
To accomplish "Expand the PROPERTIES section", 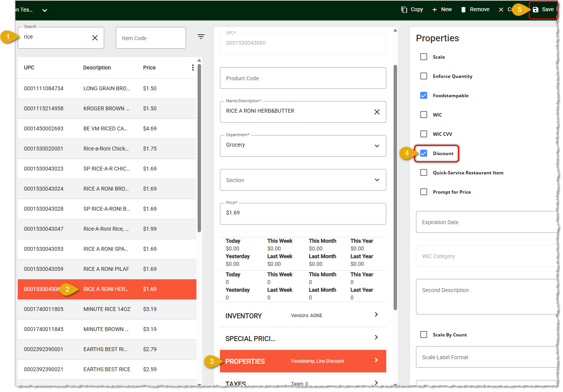I will click(x=303, y=361).
